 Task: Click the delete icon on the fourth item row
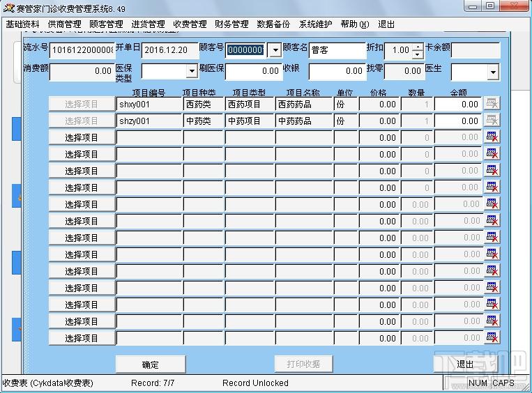coord(492,153)
